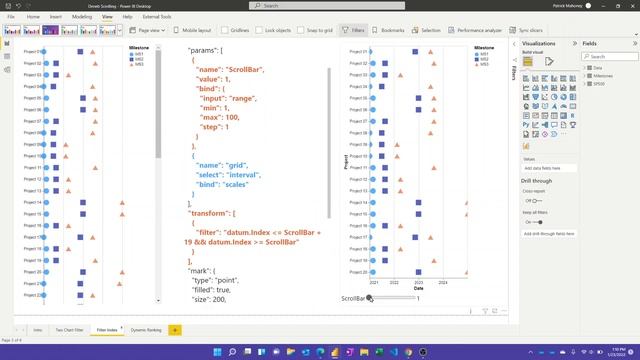Expand the Data table in Fields
Viewport: 640px width, 360px height.
pos(584,68)
